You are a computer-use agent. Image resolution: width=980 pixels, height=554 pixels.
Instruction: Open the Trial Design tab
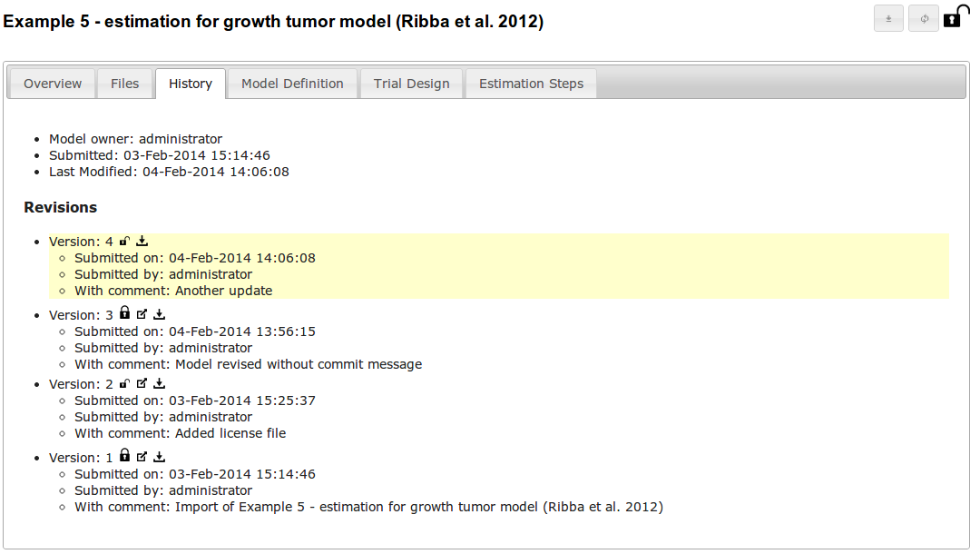(411, 83)
